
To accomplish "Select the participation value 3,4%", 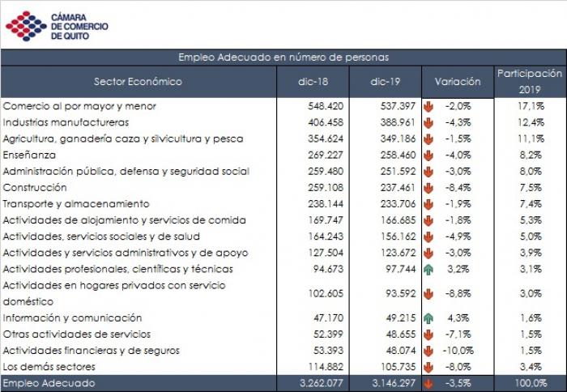I will click(531, 367).
